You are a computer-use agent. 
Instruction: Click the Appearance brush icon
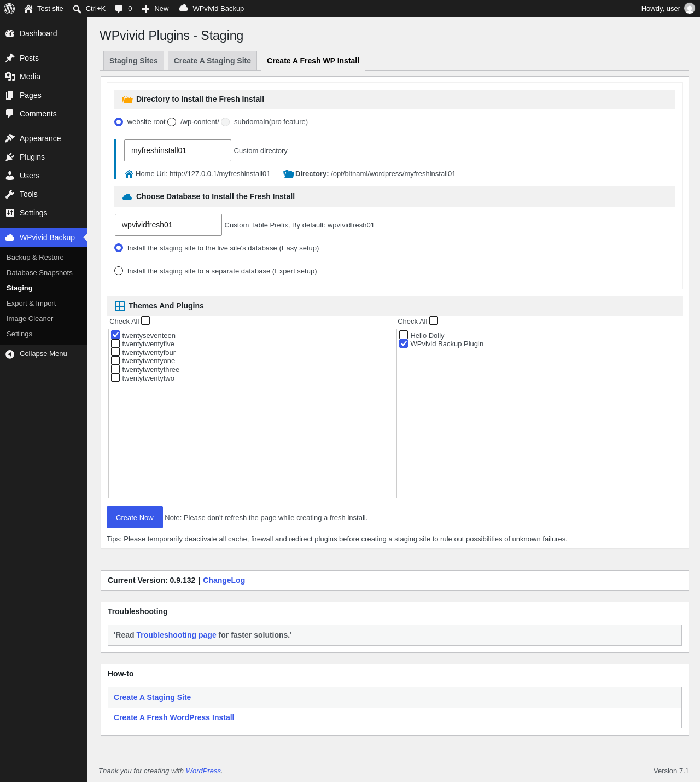(10, 138)
